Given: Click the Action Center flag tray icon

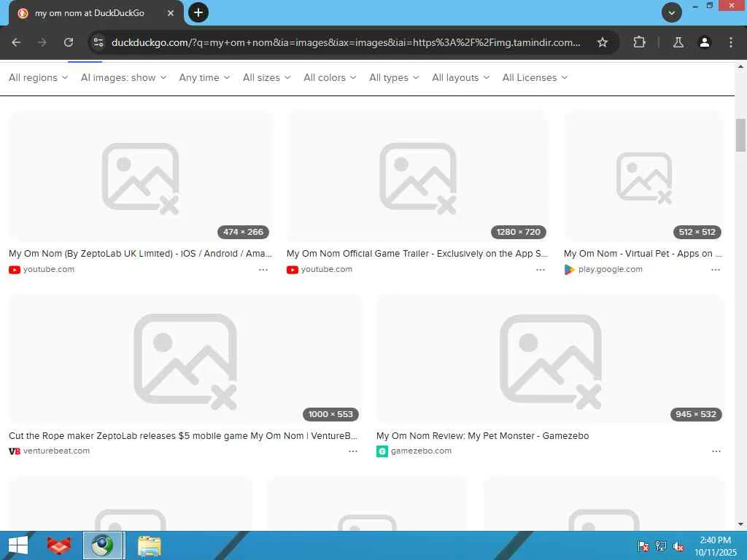Looking at the screenshot, I should tap(643, 546).
